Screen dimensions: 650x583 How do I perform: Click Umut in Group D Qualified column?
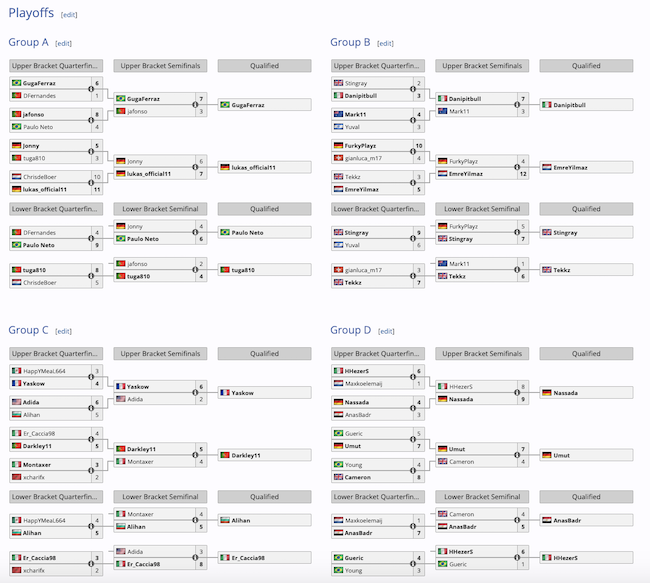click(562, 456)
